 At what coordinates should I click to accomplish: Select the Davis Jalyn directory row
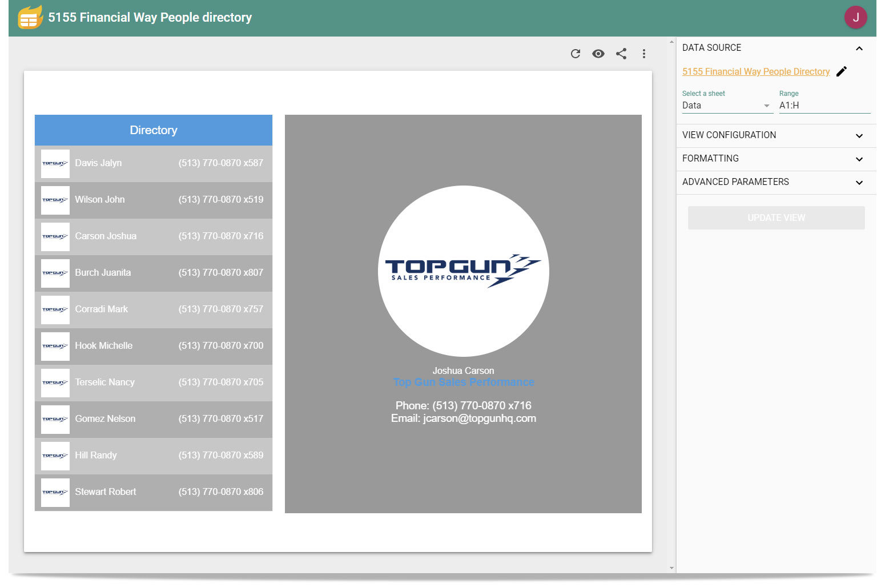pyautogui.click(x=154, y=164)
